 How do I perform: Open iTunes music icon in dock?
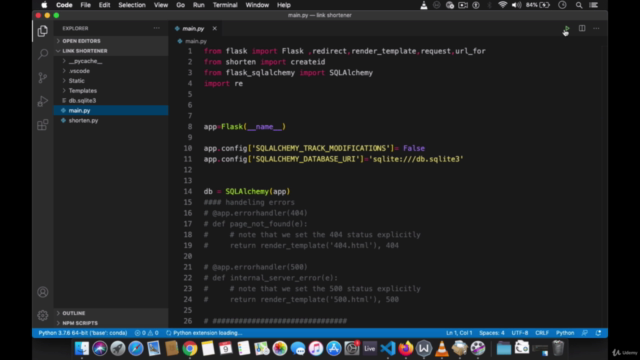coord(316,348)
